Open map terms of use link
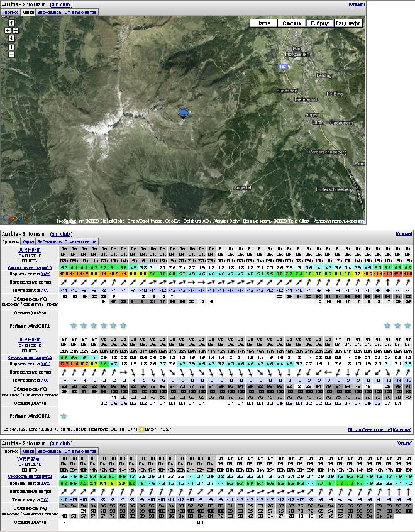 click(339, 221)
